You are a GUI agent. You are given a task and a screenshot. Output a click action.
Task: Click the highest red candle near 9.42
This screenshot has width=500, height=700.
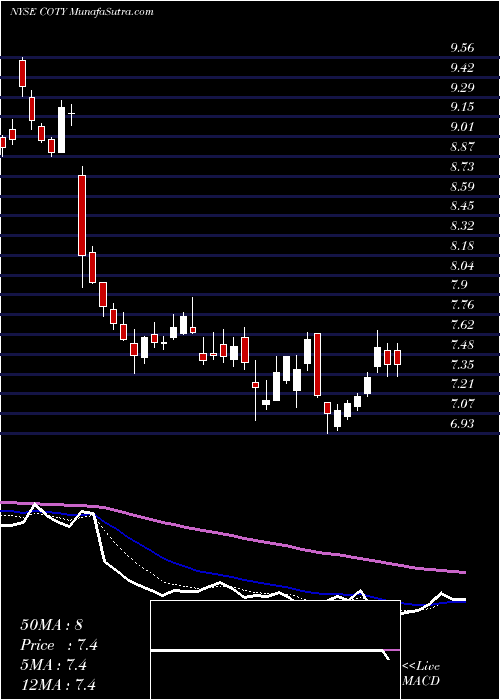22,74
